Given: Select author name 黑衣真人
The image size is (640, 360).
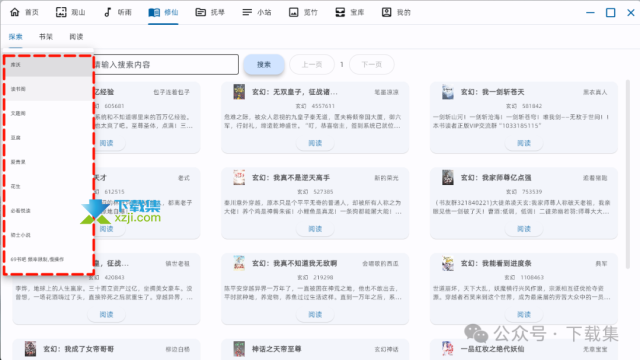Looking at the screenshot, I should [595, 92].
